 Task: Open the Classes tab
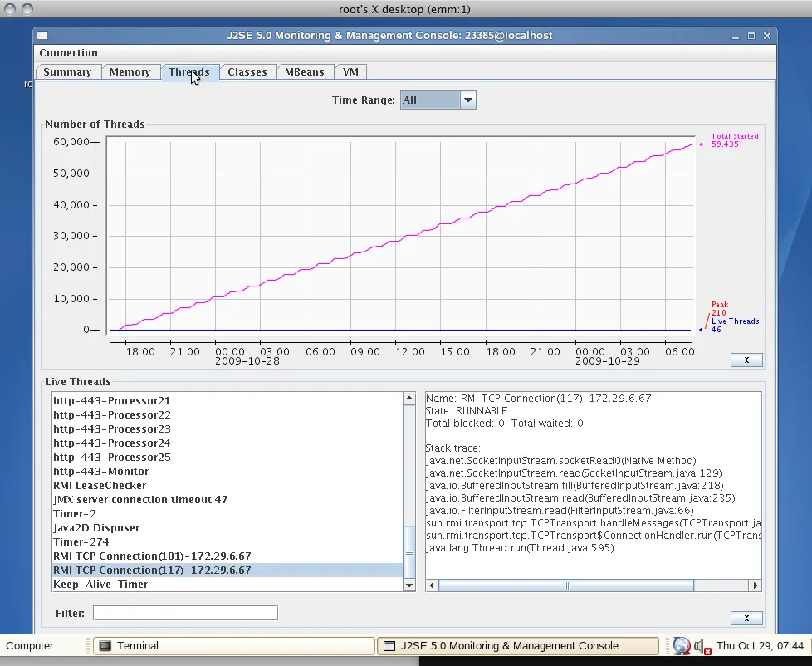(247, 72)
